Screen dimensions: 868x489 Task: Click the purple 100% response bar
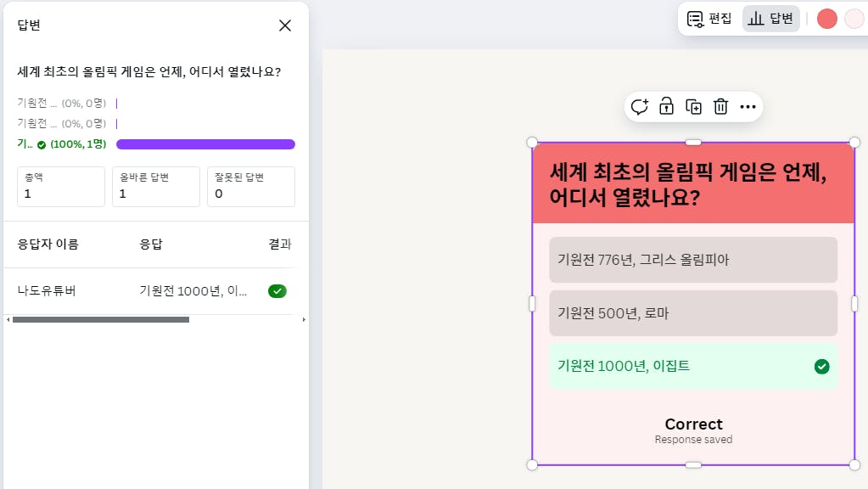point(205,144)
